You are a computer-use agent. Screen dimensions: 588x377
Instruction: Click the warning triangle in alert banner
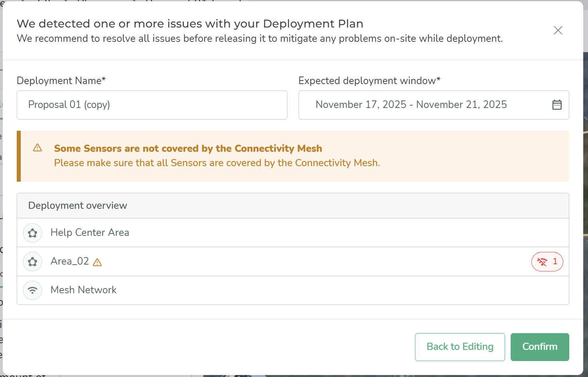click(x=37, y=148)
